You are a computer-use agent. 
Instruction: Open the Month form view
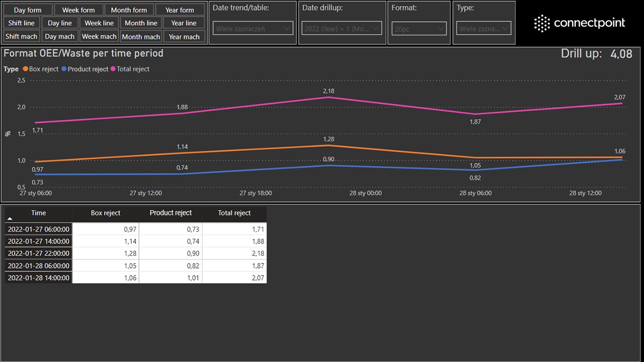click(129, 10)
